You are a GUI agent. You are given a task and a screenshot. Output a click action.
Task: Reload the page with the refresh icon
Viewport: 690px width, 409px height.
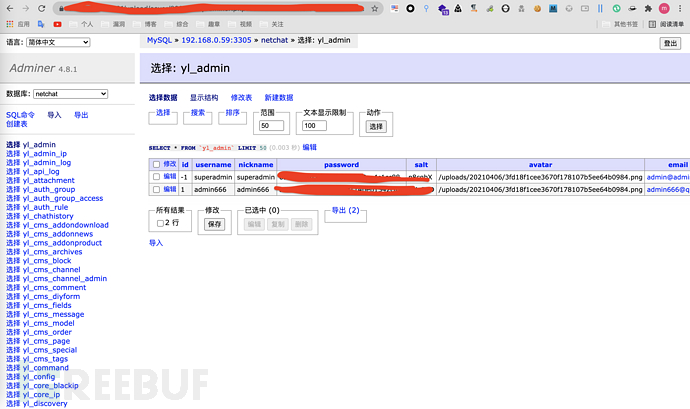(x=41, y=8)
